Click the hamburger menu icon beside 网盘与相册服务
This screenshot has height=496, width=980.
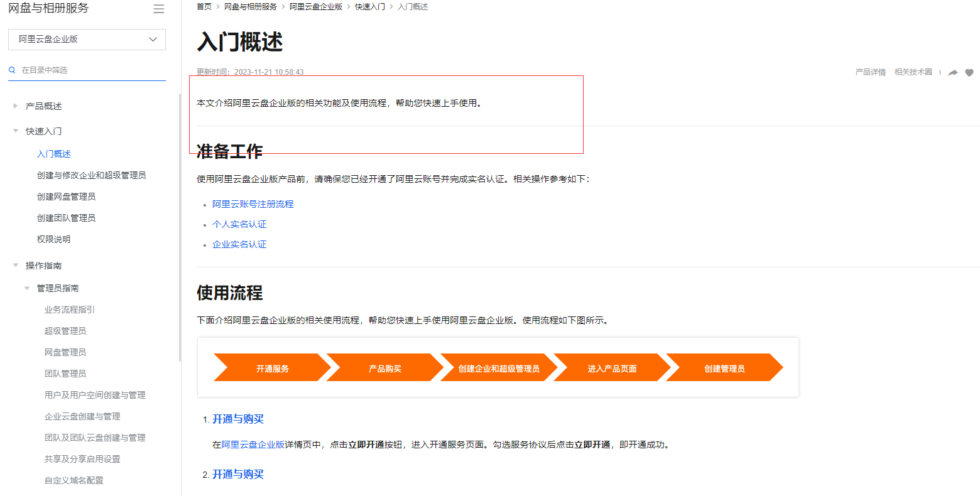(159, 9)
